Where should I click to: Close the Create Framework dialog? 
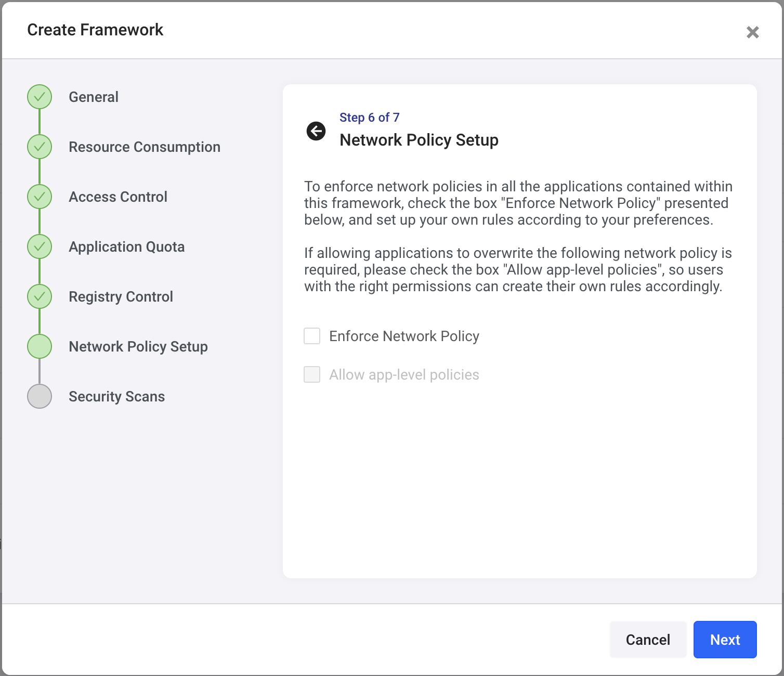(752, 32)
